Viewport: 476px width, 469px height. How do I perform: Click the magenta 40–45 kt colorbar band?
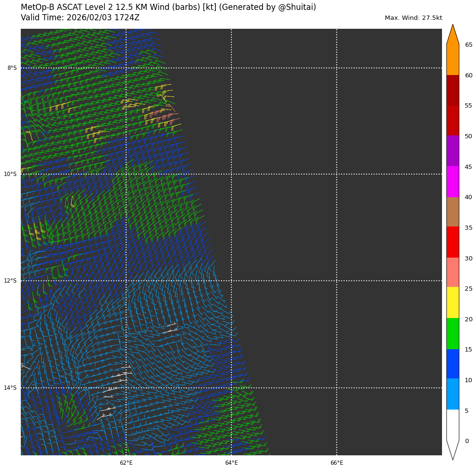pos(452,181)
